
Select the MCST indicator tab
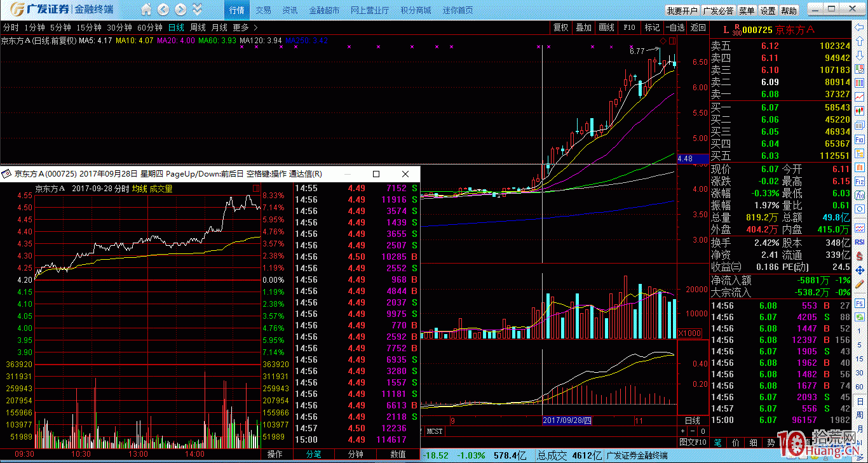pos(435,431)
